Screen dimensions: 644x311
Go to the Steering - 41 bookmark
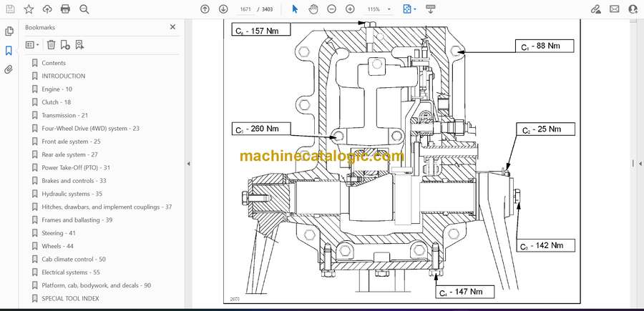pyautogui.click(x=59, y=233)
